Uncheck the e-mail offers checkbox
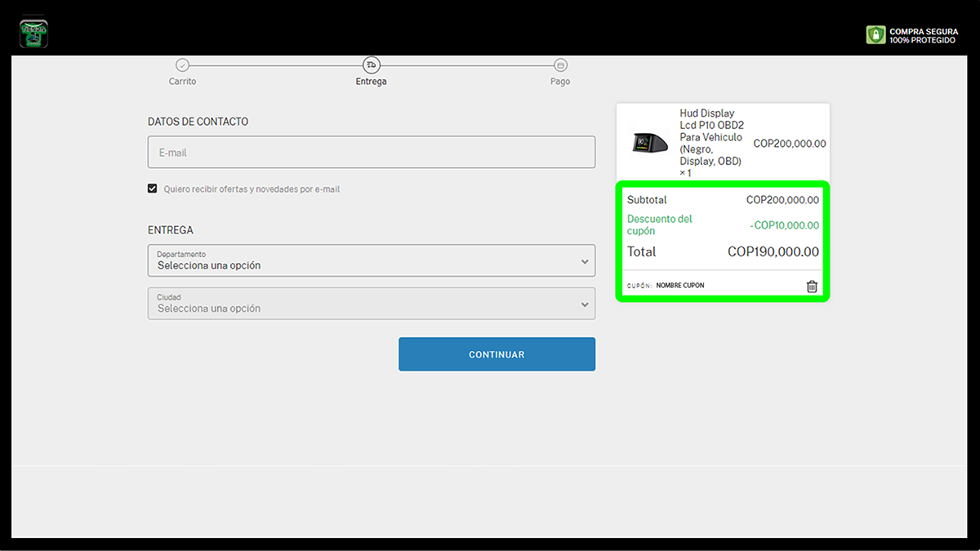The height and width of the screenshot is (551, 980). click(x=152, y=189)
